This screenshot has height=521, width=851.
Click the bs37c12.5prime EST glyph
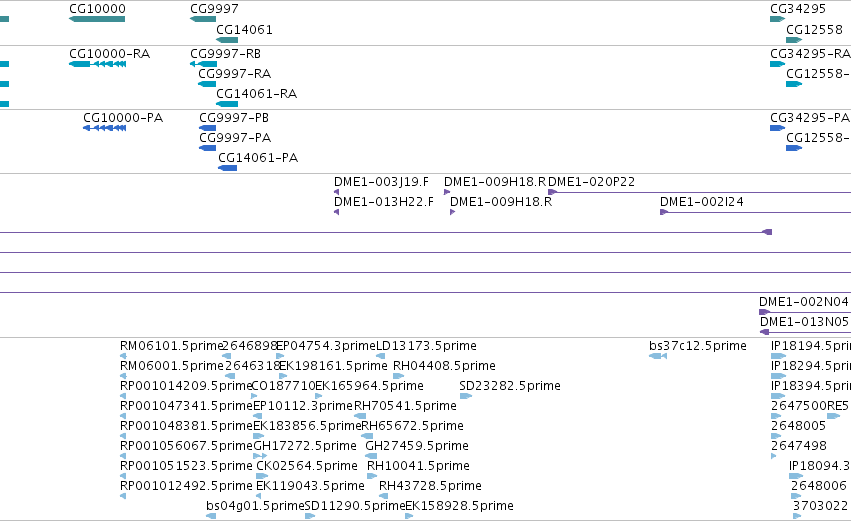[658, 356]
